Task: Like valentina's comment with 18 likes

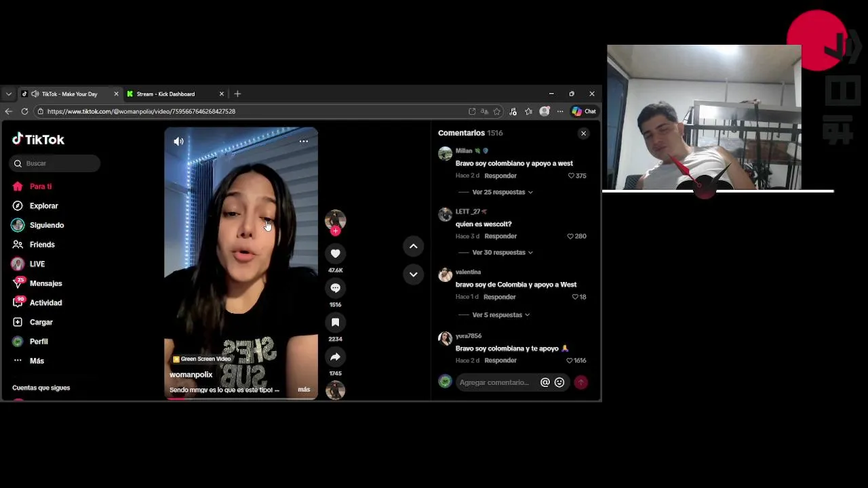Action: coord(575,298)
